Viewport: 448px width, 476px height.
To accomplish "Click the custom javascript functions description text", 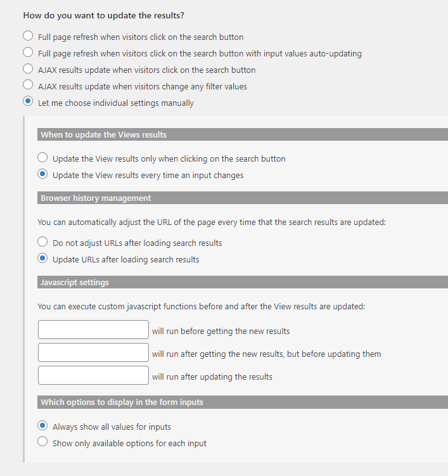I will [x=202, y=307].
